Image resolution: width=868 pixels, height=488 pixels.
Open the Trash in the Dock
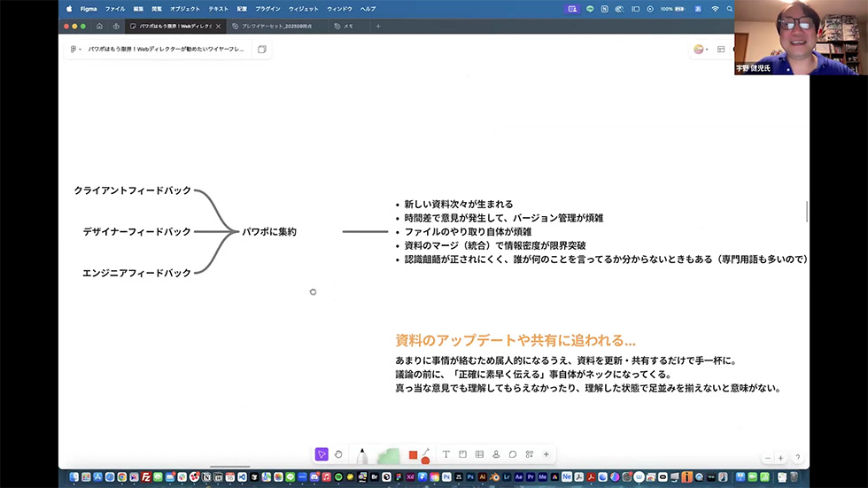coord(794,477)
